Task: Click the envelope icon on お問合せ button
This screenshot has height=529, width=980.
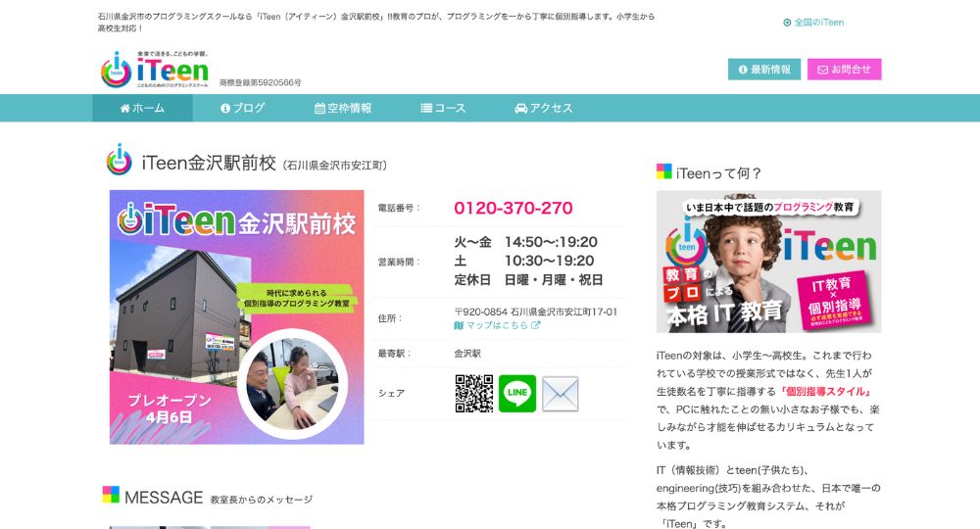Action: [822, 70]
